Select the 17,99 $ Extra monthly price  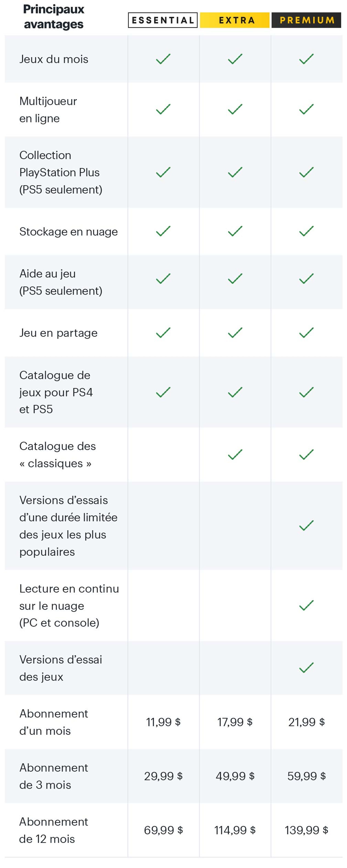pos(235,722)
